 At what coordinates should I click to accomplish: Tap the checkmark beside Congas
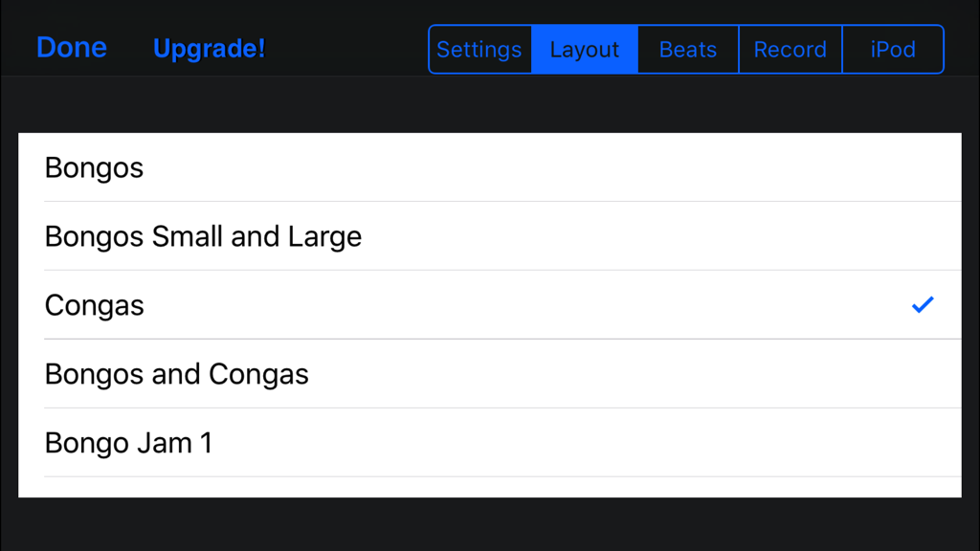pyautogui.click(x=922, y=304)
